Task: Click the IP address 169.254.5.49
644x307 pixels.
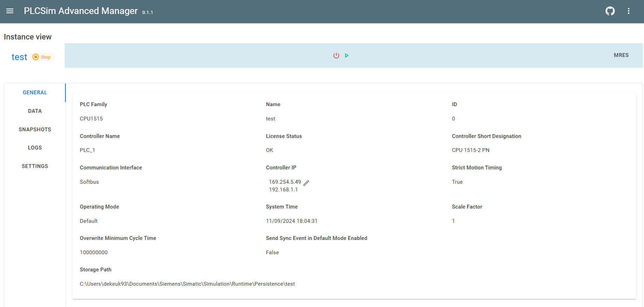Action: pyautogui.click(x=285, y=182)
